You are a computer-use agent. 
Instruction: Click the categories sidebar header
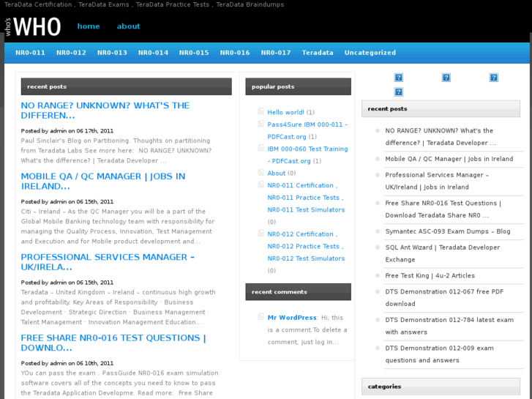pyautogui.click(x=441, y=387)
